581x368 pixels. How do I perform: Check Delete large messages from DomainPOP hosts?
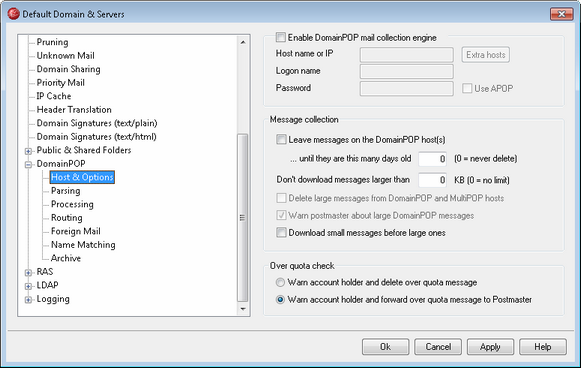281,198
